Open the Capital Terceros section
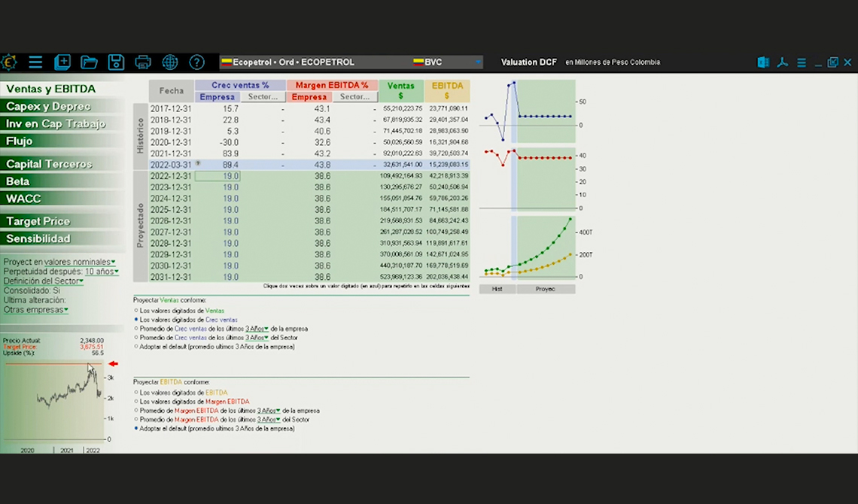 62,164
